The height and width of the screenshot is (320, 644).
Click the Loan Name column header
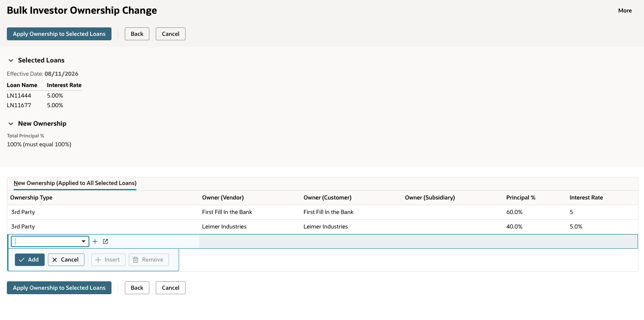point(22,85)
